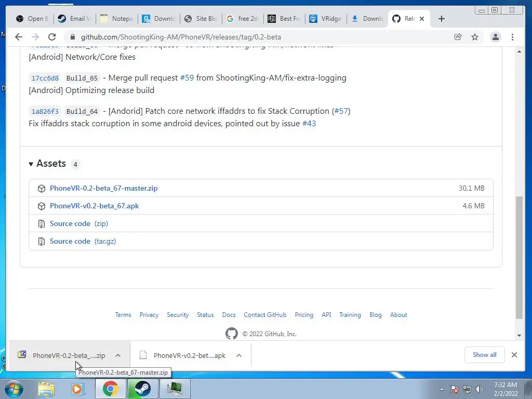Open issue #43 link
The image size is (532, 399).
(309, 124)
